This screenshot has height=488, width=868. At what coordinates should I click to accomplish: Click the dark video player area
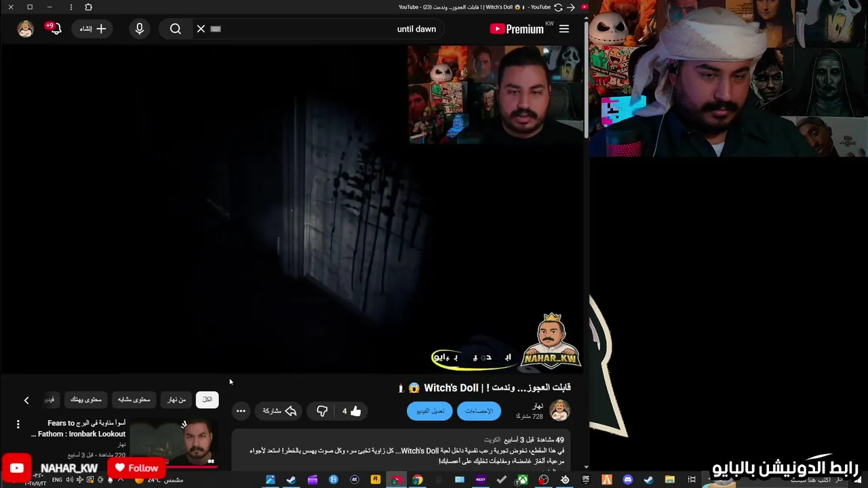coord(292,209)
